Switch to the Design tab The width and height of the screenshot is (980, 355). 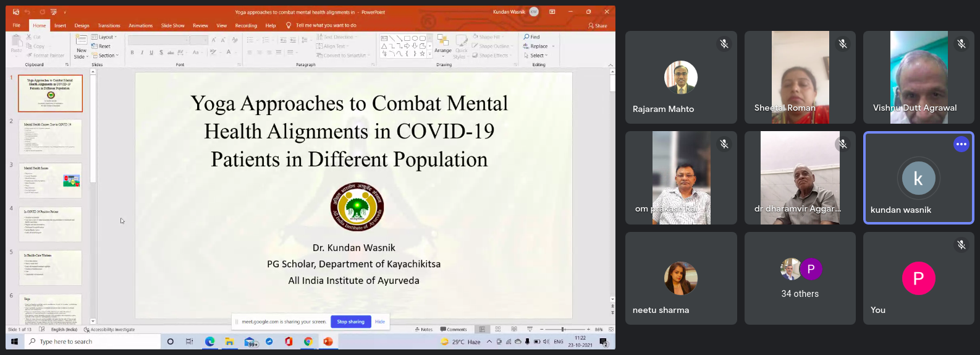click(82, 25)
